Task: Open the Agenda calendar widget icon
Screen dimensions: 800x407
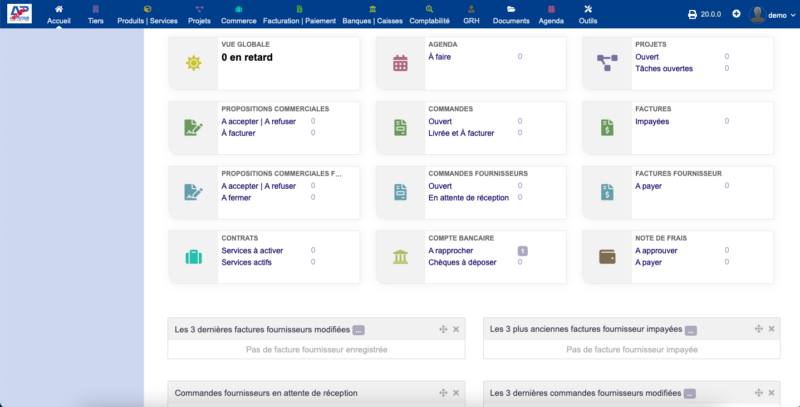Action: pyautogui.click(x=400, y=63)
